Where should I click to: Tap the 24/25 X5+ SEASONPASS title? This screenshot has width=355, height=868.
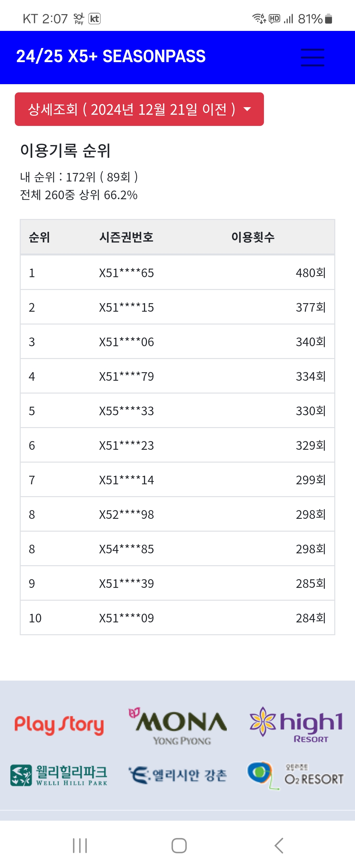(111, 56)
